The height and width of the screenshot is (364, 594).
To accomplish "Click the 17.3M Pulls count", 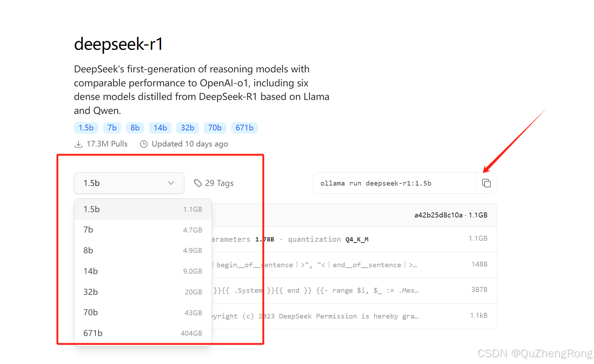I will click(107, 144).
